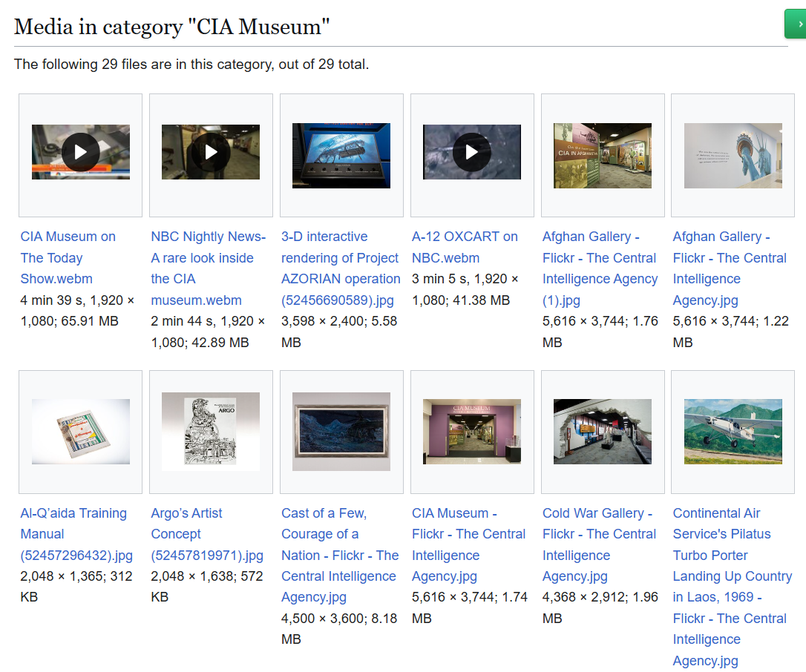Open Afghan Gallery Flickr (1).jpg link
The width and height of the screenshot is (806, 672).
(600, 269)
